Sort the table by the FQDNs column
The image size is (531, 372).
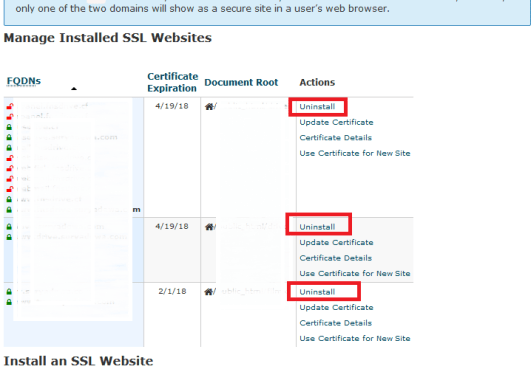tap(24, 81)
